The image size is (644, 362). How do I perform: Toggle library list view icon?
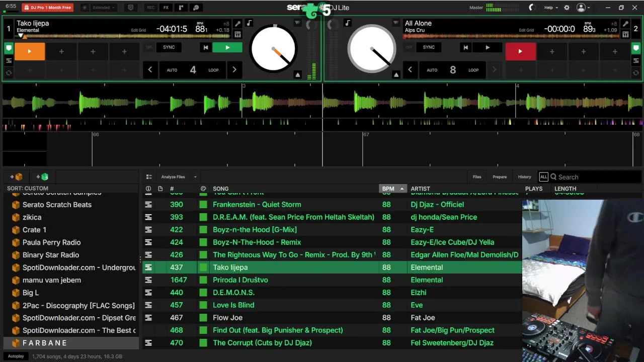149,177
